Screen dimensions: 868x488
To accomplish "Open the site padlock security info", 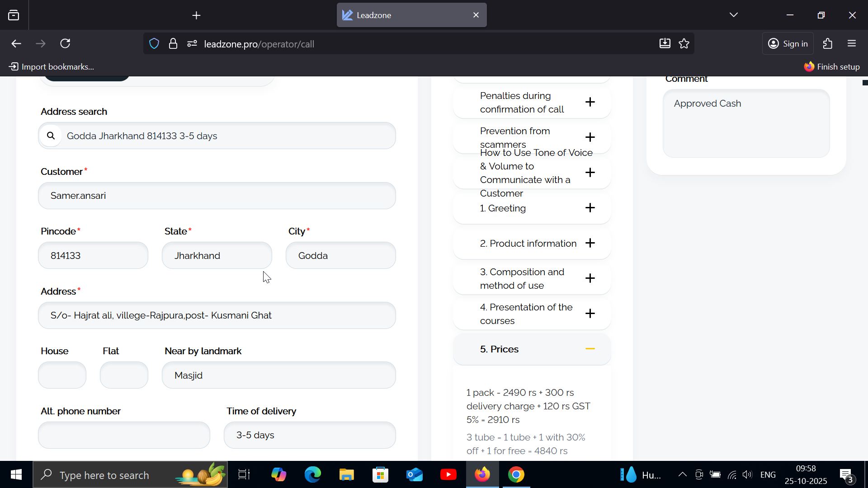I will click(173, 44).
